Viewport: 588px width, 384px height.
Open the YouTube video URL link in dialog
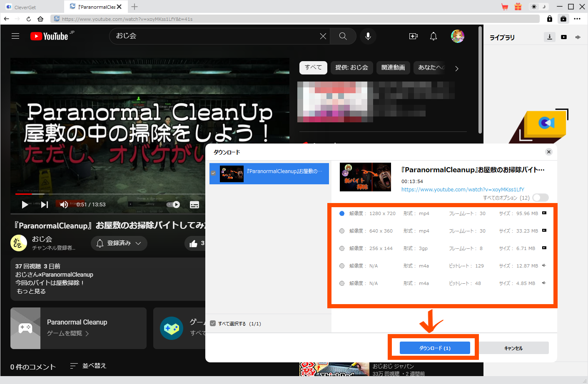tap(463, 189)
